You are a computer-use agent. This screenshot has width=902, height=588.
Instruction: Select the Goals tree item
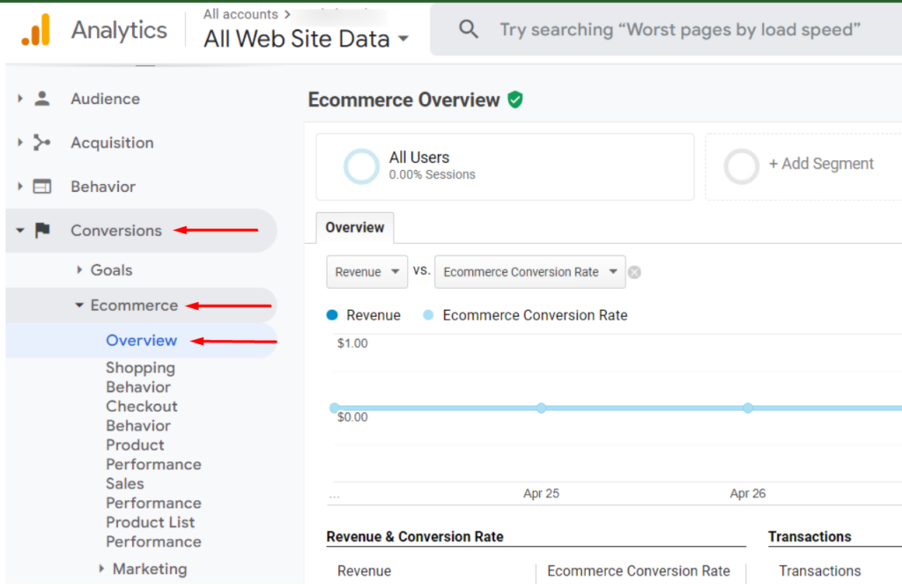(x=111, y=269)
